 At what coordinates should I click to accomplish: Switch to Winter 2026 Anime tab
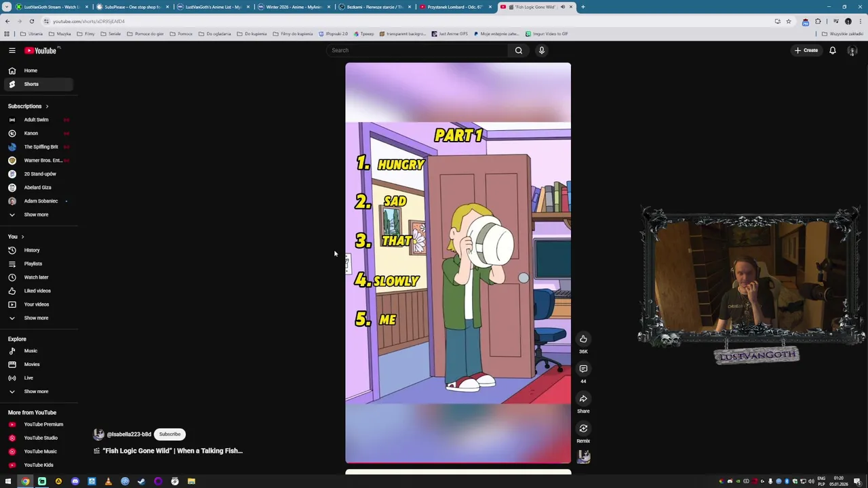coord(293,7)
